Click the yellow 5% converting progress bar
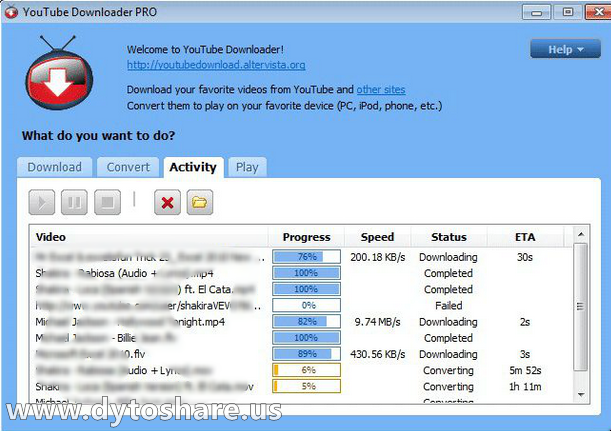Screen dimensions: 611x431 tap(307, 386)
